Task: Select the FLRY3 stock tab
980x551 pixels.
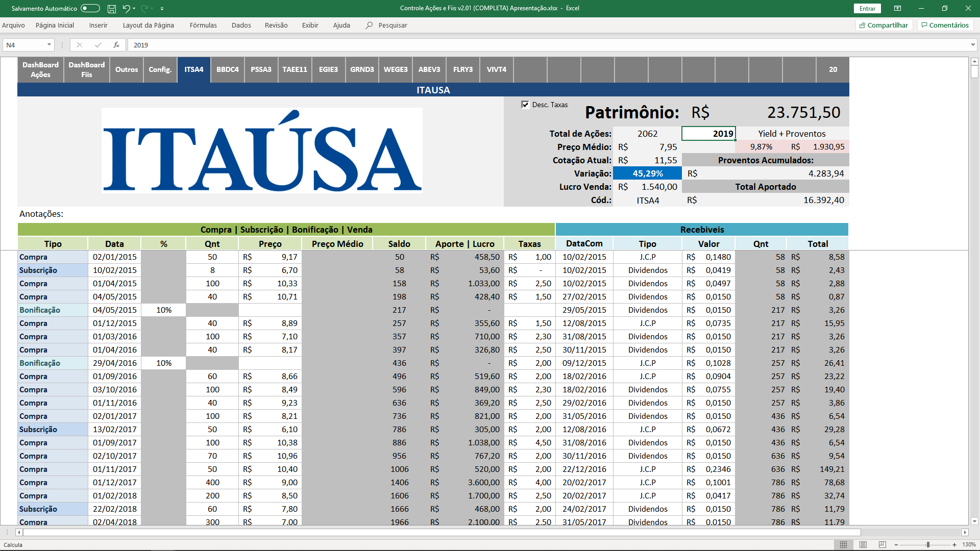Action: point(463,69)
